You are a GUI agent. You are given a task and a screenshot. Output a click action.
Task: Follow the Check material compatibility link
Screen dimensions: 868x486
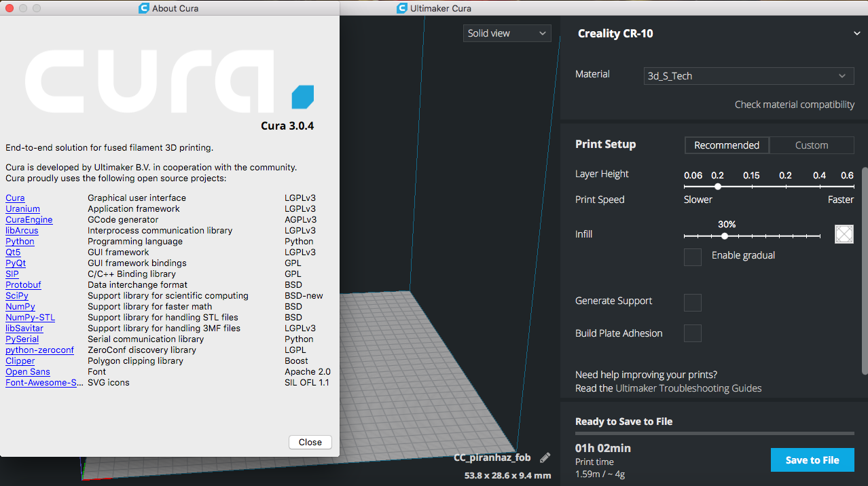point(794,104)
